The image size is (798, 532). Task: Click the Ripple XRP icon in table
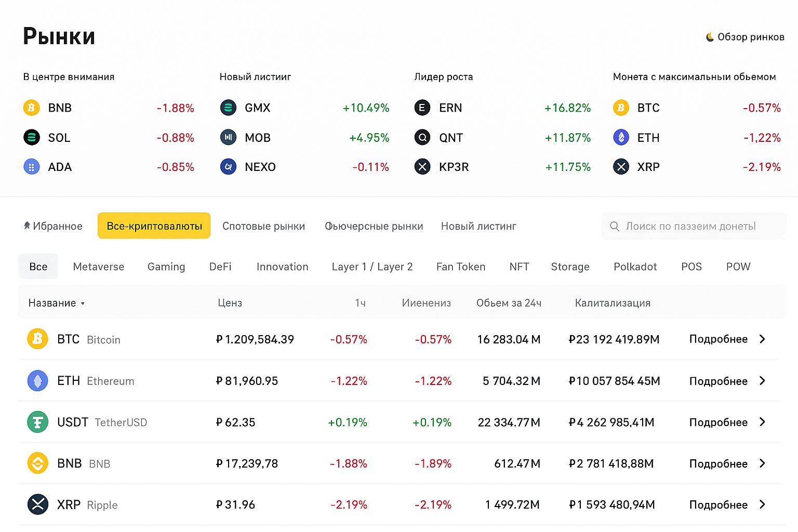(x=37, y=504)
